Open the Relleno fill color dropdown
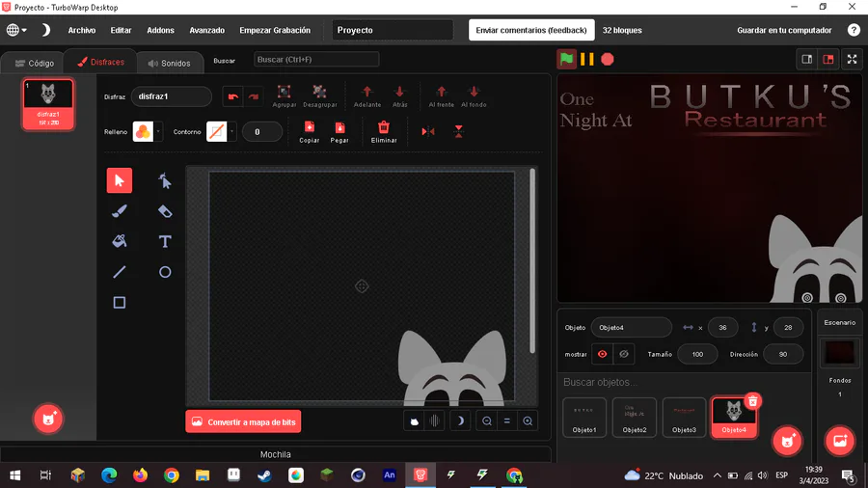 158,132
